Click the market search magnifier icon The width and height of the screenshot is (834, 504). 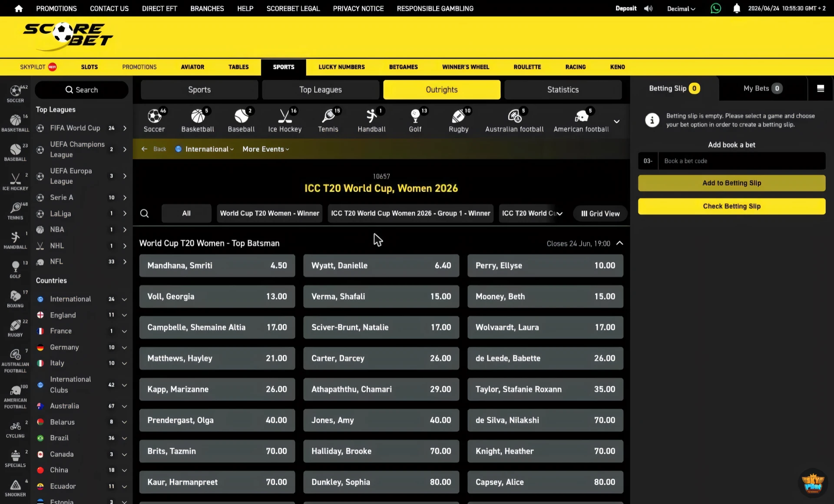(x=144, y=213)
